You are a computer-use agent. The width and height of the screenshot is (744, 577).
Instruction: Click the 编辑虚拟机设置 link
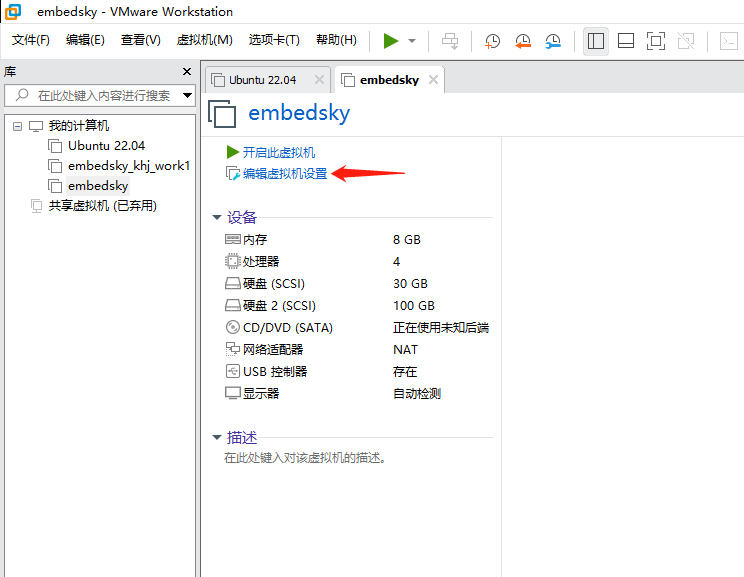pos(285,174)
